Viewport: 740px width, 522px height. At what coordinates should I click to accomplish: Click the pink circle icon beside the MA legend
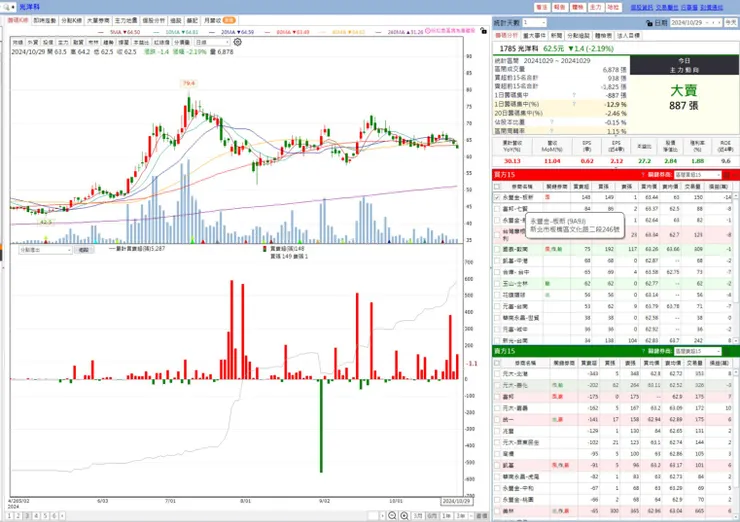click(x=428, y=31)
